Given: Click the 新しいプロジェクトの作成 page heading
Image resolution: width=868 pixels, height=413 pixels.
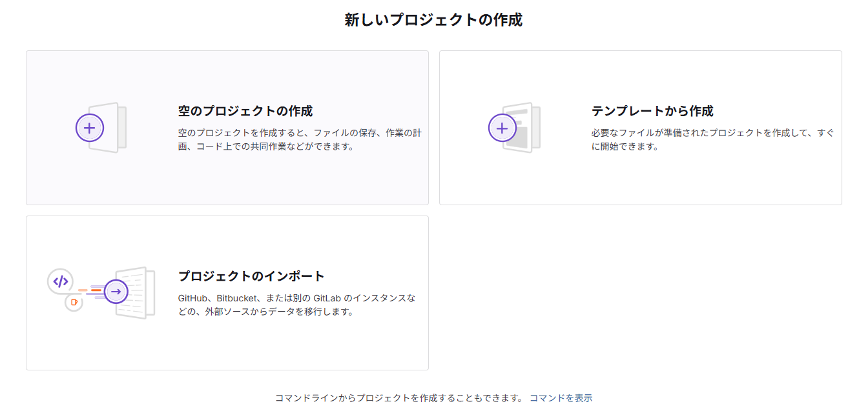Looking at the screenshot, I should (433, 20).
